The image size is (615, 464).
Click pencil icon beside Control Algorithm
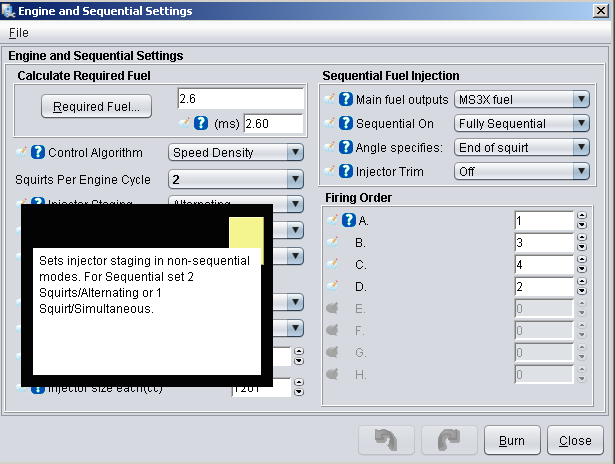tap(22, 151)
